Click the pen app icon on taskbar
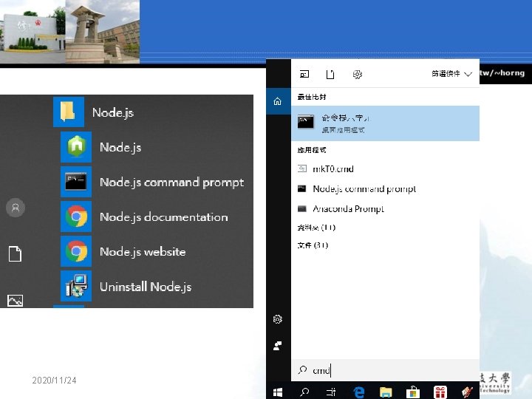 [x=467, y=392]
